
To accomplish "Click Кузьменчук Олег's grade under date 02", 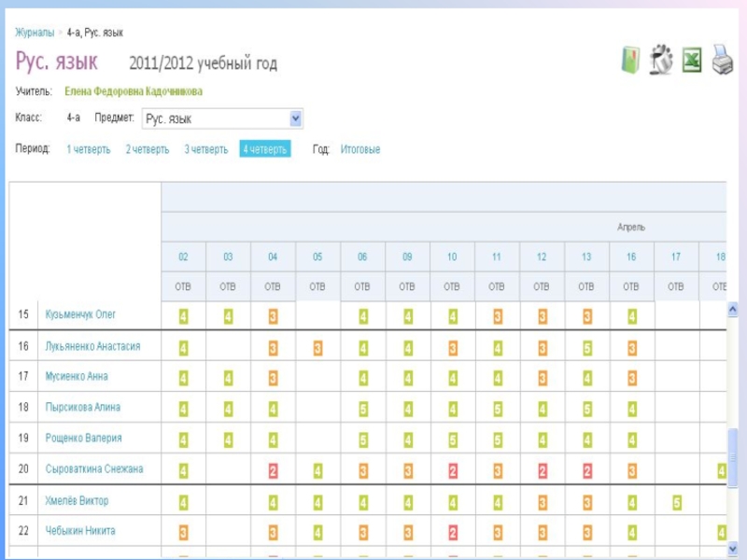I will point(183,316).
